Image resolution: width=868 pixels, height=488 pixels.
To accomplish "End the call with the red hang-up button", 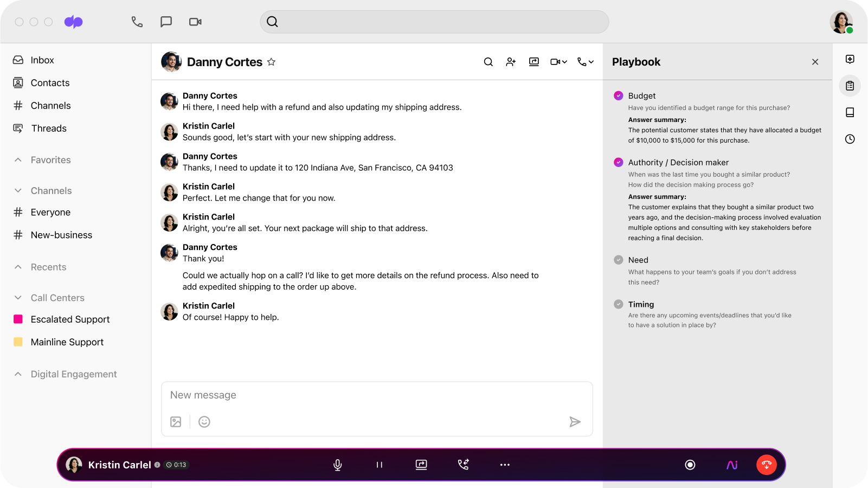I will point(766,465).
